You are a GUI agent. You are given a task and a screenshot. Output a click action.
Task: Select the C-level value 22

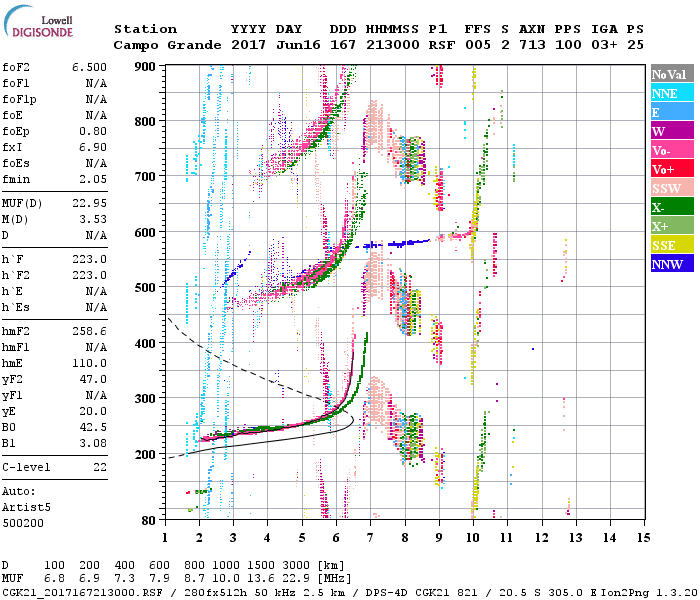[x=100, y=467]
